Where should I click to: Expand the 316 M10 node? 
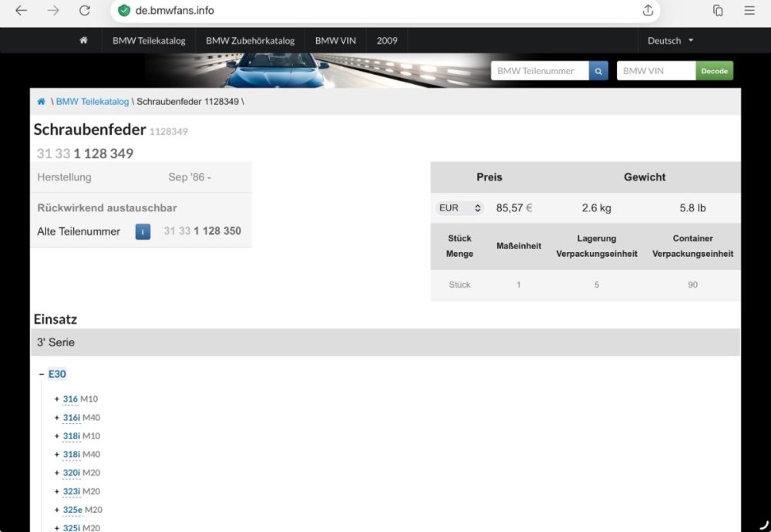[57, 399]
